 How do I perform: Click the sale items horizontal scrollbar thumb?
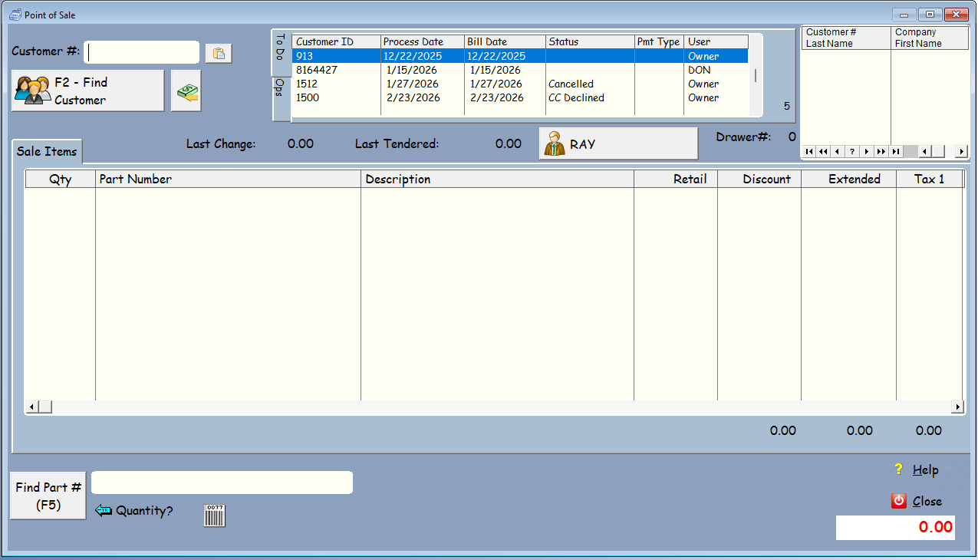pos(45,407)
